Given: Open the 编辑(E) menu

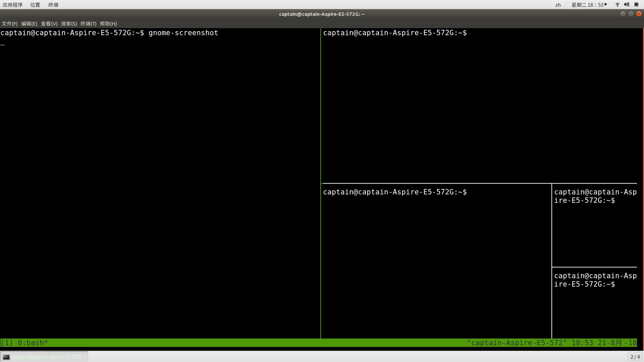Looking at the screenshot, I should pos(29,24).
